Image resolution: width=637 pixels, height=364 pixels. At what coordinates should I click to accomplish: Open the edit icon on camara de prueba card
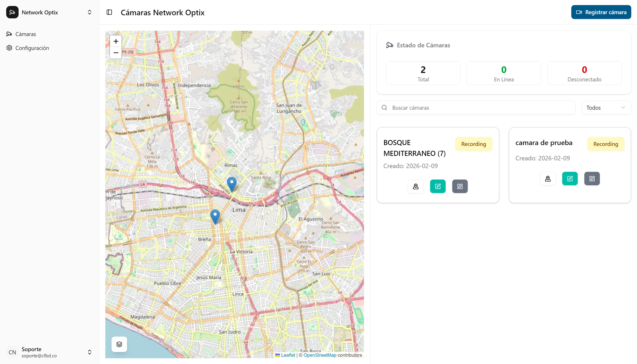570,178
